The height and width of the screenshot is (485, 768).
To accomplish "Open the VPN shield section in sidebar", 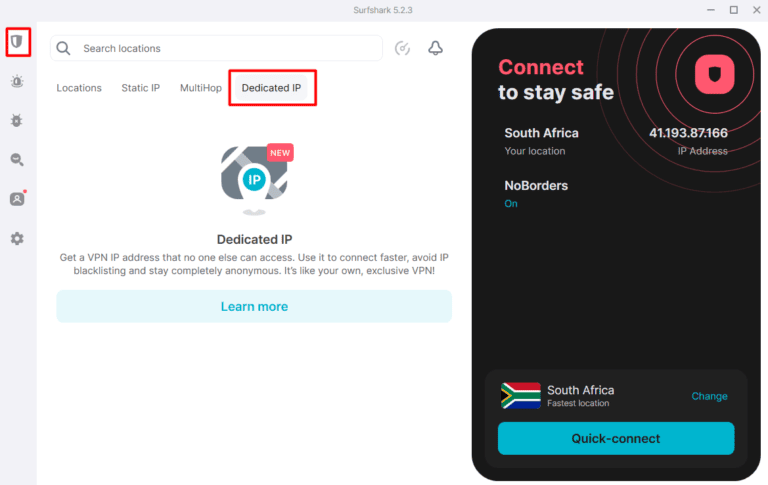I will (17, 42).
